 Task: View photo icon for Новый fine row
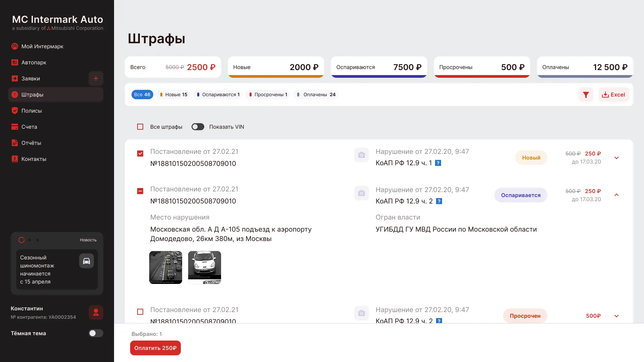coord(362,155)
